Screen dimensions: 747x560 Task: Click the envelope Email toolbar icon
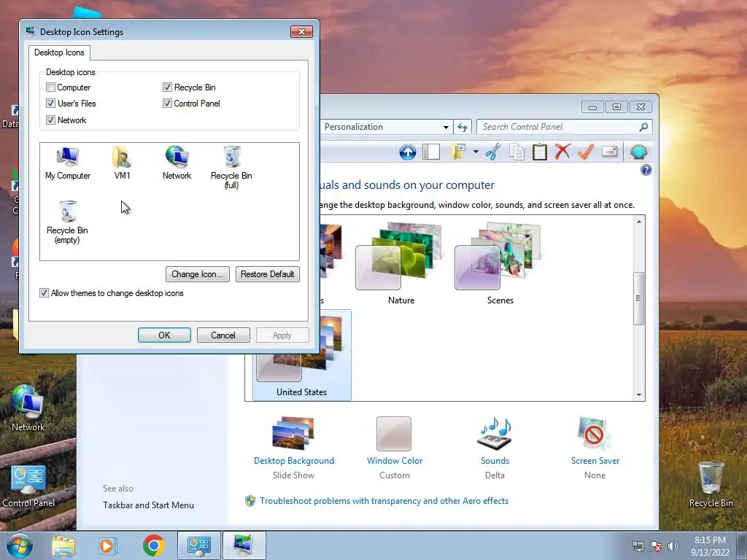point(609,152)
